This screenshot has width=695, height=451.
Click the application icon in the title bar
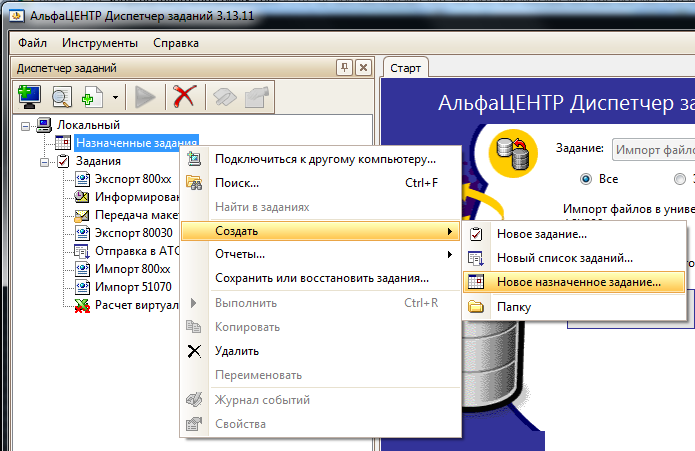pos(17,16)
